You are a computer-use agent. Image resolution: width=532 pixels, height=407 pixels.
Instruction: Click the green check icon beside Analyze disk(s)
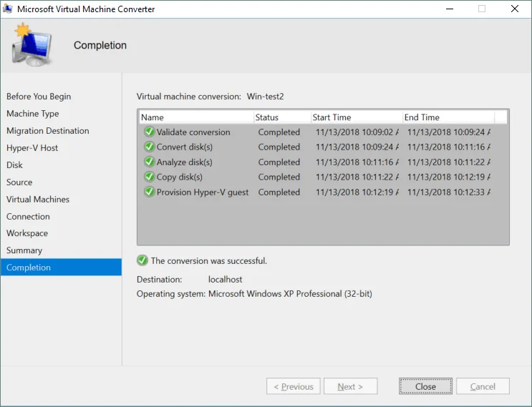(x=149, y=162)
